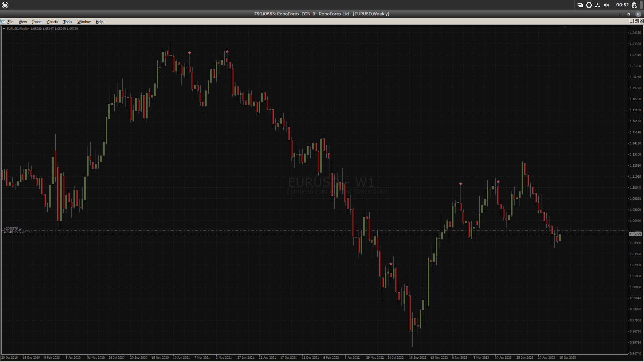Click the trash bin tray icon
This screenshot has height=362, width=644.
634,5
